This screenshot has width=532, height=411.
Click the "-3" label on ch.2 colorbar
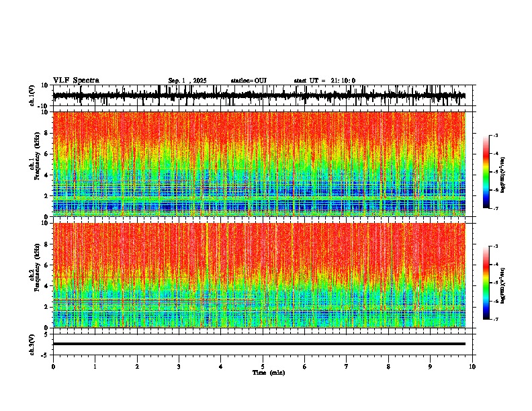(495, 246)
